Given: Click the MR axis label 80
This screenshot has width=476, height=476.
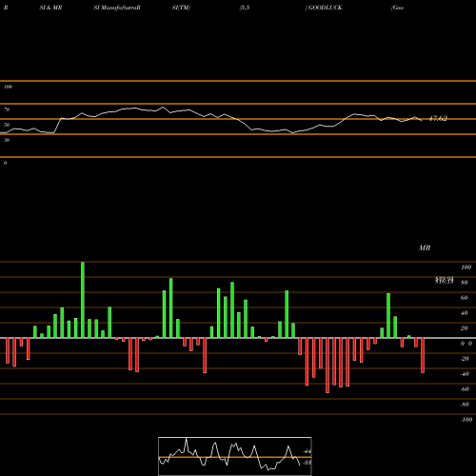Looking at the screenshot, I should [465, 283].
